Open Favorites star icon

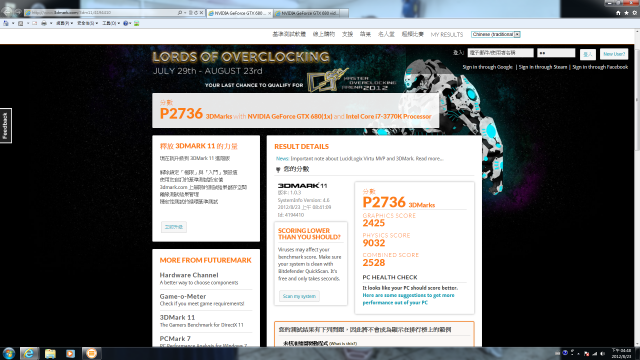(x=626, y=13)
